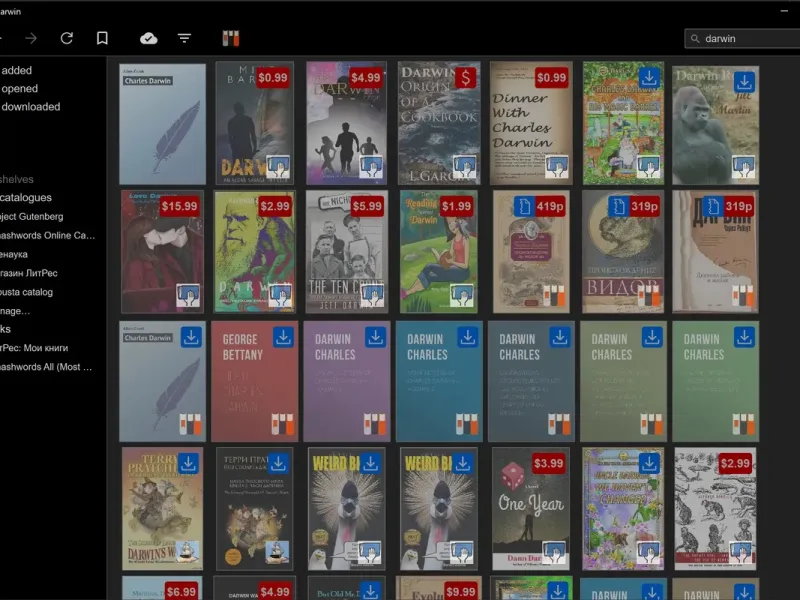Click the $15.99 price badge
This screenshot has width=800, height=600.
coord(179,206)
